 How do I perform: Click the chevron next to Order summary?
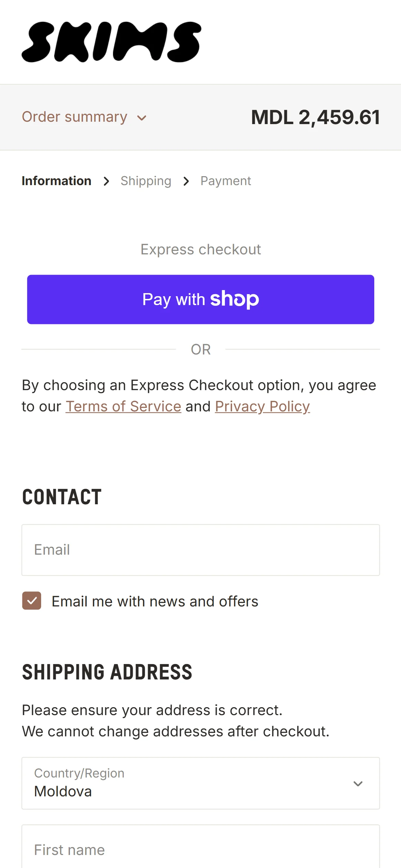[x=142, y=118]
